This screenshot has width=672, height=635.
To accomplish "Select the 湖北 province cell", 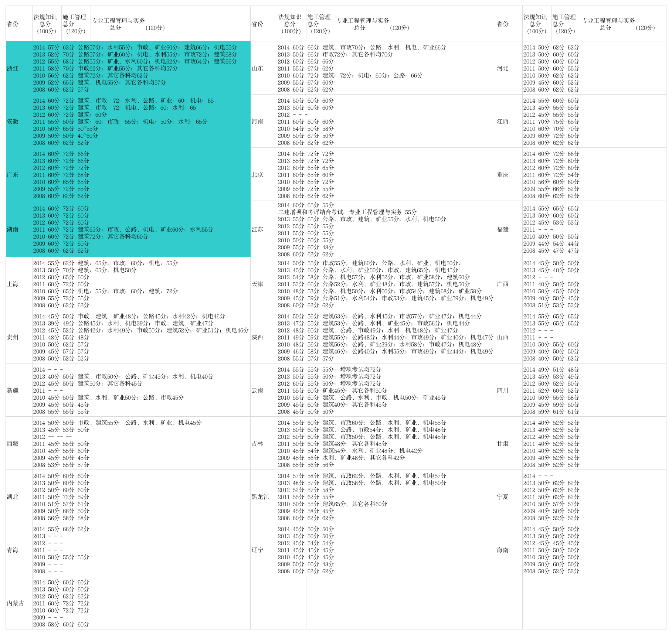I will [19, 497].
